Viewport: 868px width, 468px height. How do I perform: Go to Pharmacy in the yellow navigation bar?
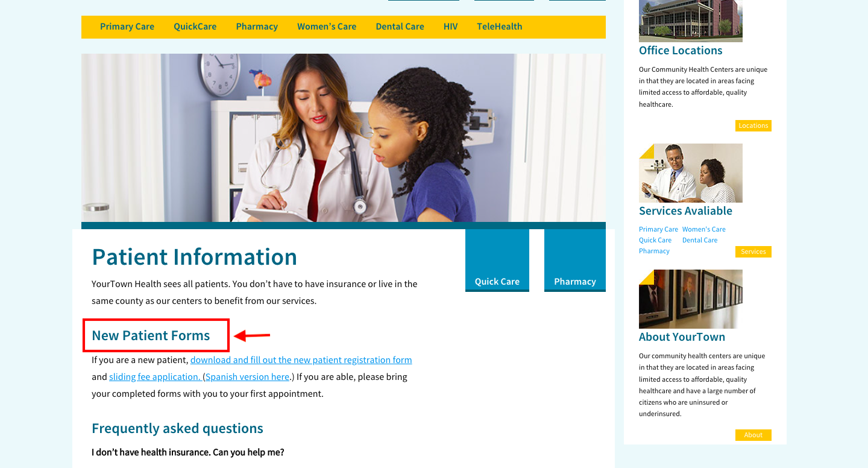tap(257, 27)
